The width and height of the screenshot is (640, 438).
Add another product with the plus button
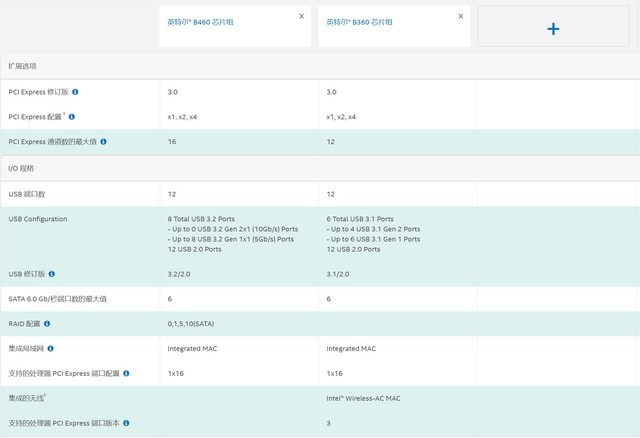point(553,29)
